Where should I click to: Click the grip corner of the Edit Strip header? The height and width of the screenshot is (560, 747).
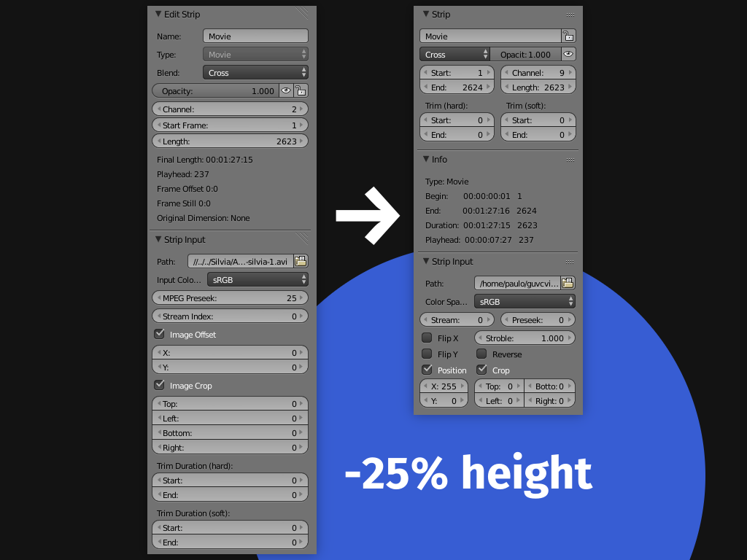click(x=302, y=13)
